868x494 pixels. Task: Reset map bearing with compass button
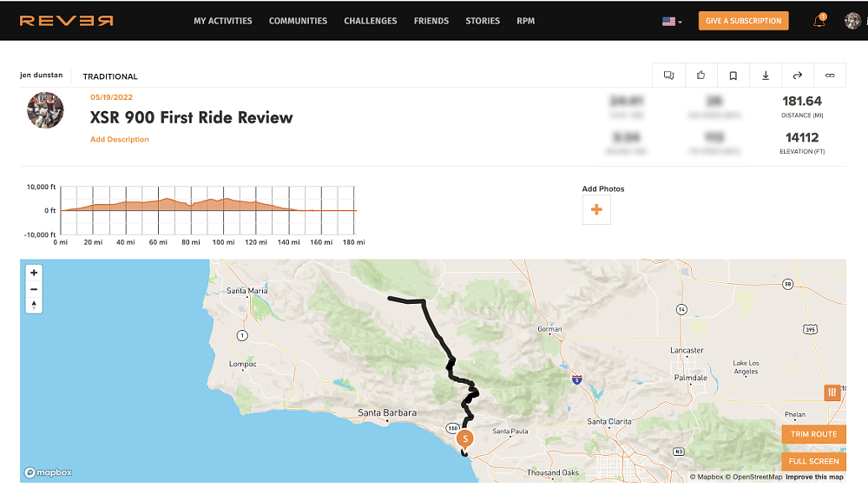34,305
